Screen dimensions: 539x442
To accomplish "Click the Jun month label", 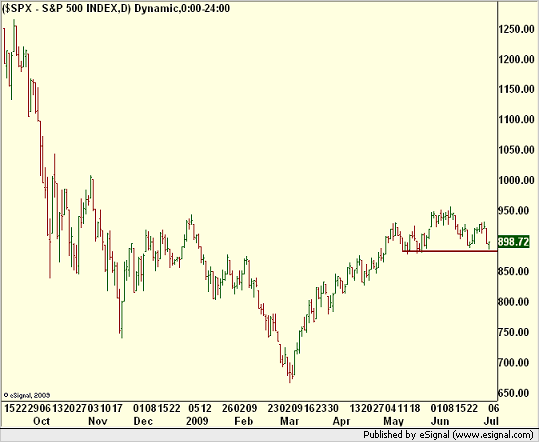I will [440, 421].
